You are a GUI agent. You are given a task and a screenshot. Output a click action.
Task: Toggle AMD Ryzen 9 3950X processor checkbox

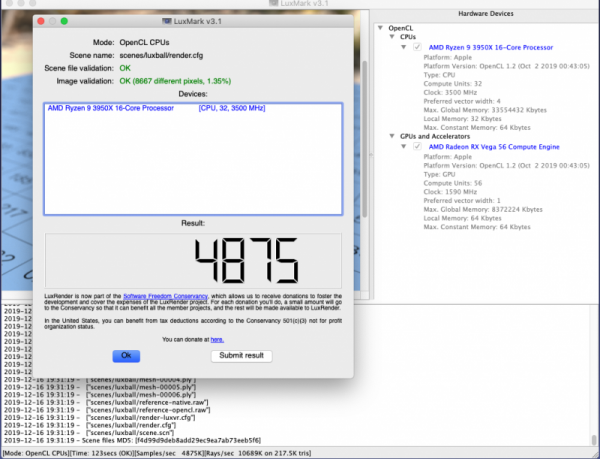click(x=417, y=47)
